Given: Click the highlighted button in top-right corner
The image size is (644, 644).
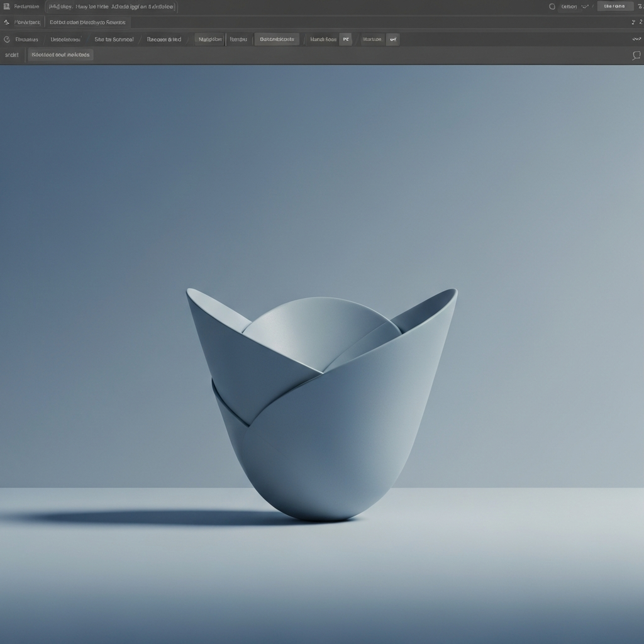Looking at the screenshot, I should tap(614, 6).
